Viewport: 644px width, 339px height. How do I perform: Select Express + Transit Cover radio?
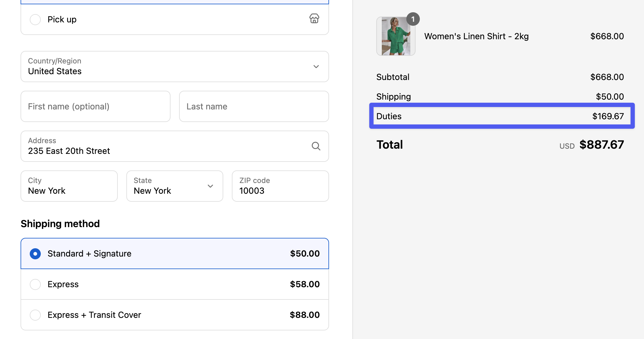pyautogui.click(x=35, y=315)
